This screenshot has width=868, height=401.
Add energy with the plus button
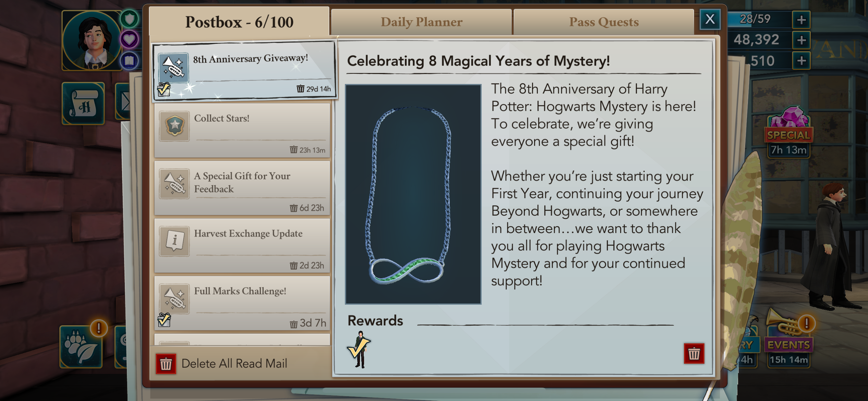[x=801, y=20]
